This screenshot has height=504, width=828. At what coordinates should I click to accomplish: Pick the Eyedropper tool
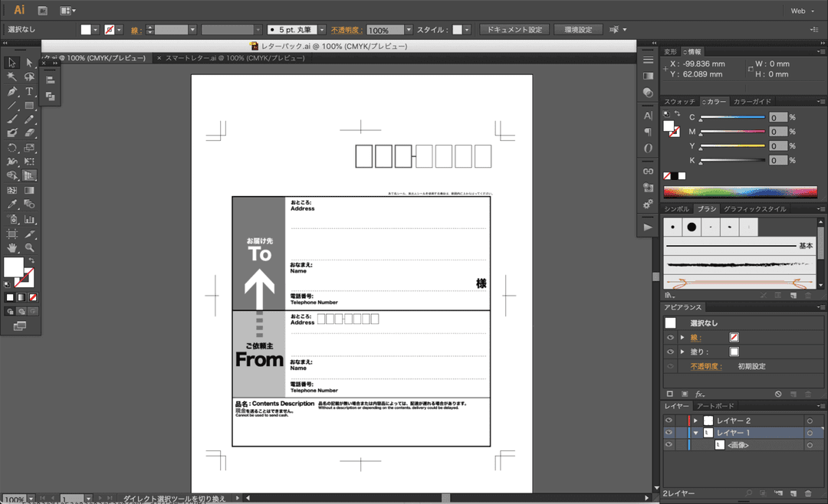pyautogui.click(x=11, y=201)
